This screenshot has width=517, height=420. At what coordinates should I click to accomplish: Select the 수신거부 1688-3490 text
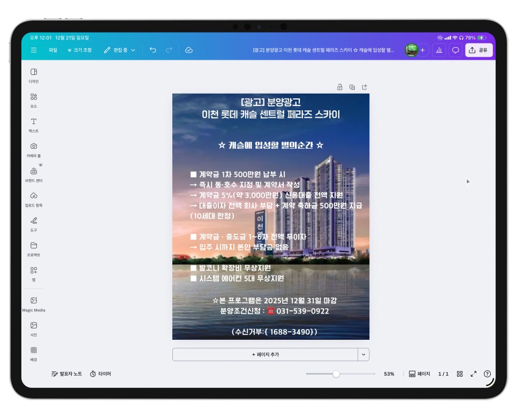(x=275, y=332)
